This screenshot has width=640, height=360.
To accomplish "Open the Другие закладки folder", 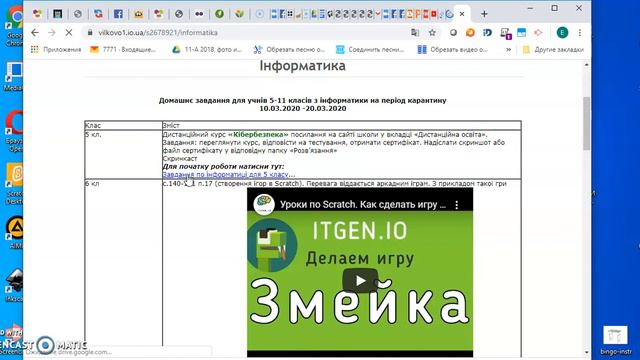I will click(x=553, y=49).
